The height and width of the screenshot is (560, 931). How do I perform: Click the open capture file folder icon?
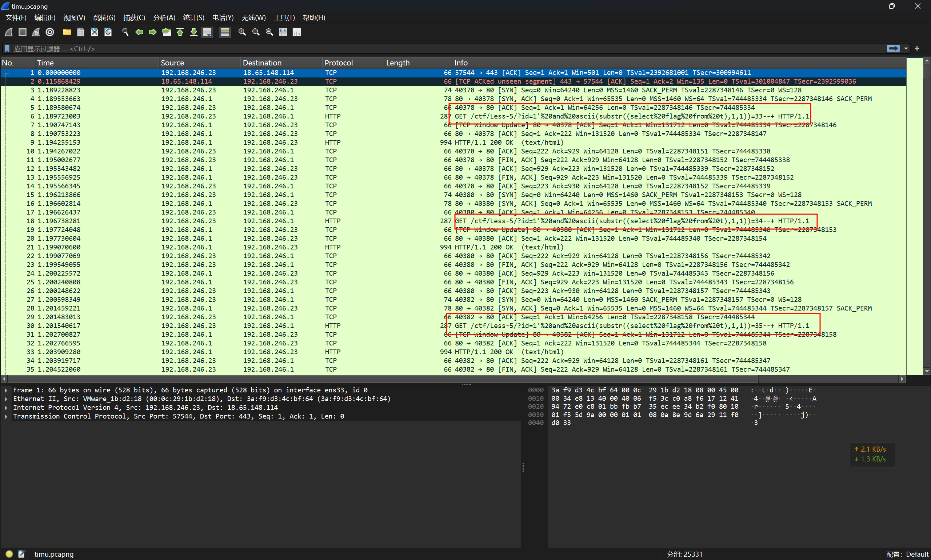point(67,32)
